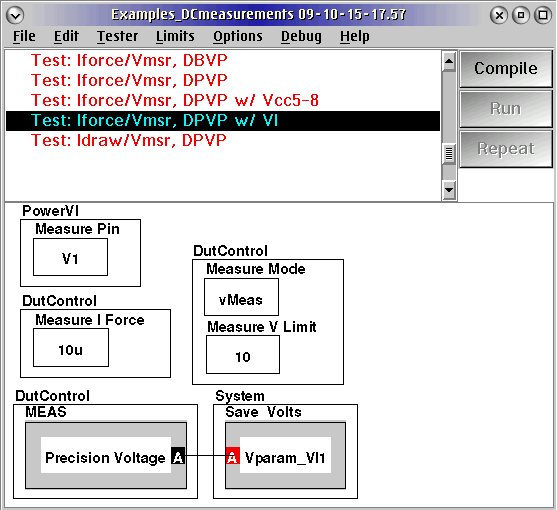Open the Debug menu

pyautogui.click(x=301, y=36)
